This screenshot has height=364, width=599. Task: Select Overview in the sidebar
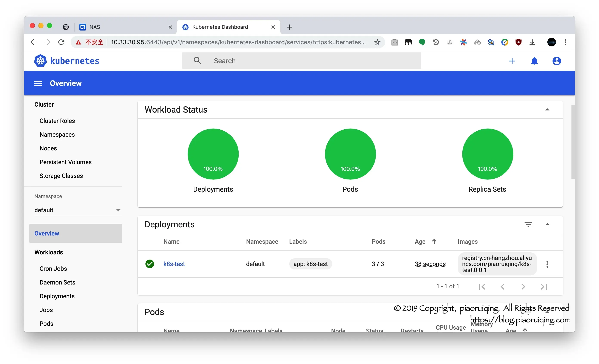pyautogui.click(x=47, y=233)
